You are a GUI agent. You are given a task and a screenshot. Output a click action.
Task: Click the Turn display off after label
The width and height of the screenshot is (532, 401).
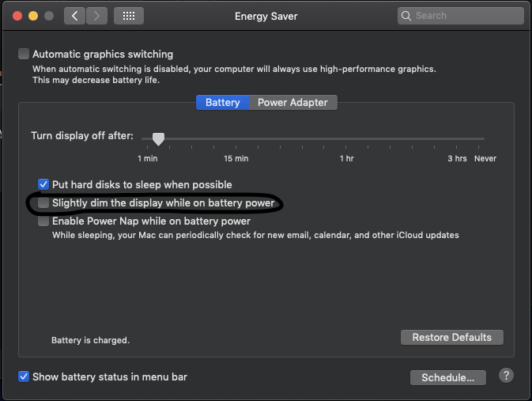82,136
